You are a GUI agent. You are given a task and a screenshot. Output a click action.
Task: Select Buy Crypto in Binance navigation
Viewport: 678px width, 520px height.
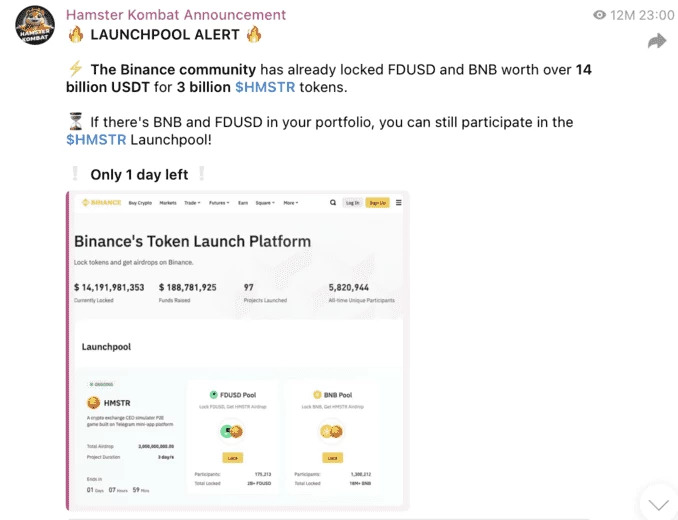click(x=140, y=203)
